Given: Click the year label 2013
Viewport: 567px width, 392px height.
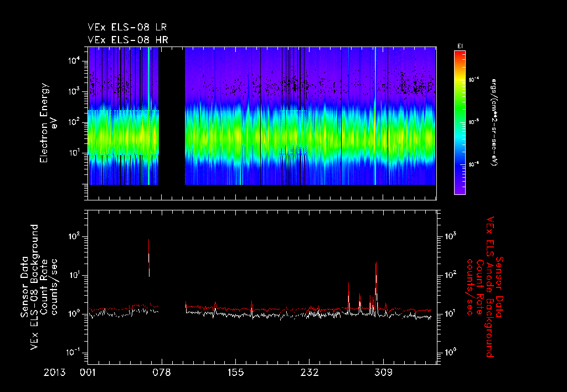Looking at the screenshot, I should point(55,373).
